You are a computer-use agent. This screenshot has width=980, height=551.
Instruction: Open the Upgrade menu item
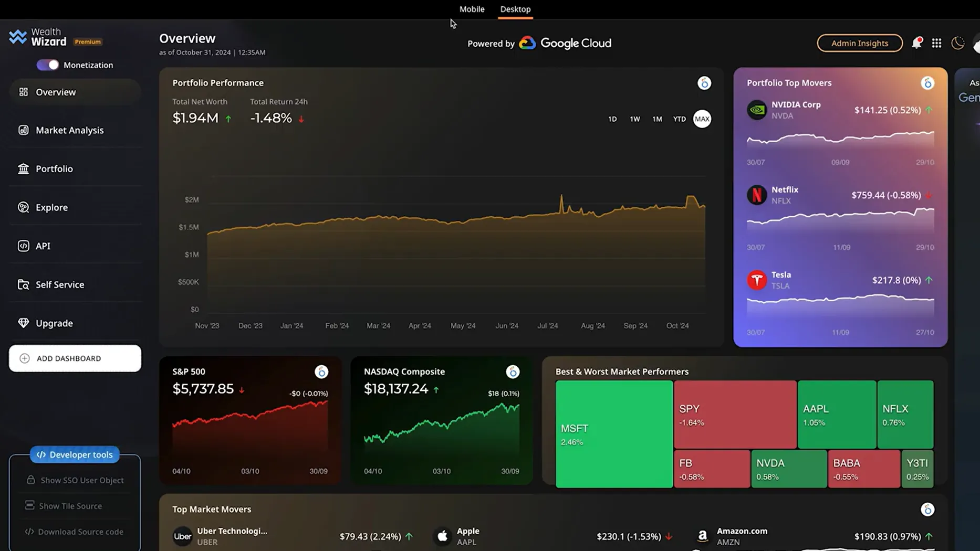75,323
